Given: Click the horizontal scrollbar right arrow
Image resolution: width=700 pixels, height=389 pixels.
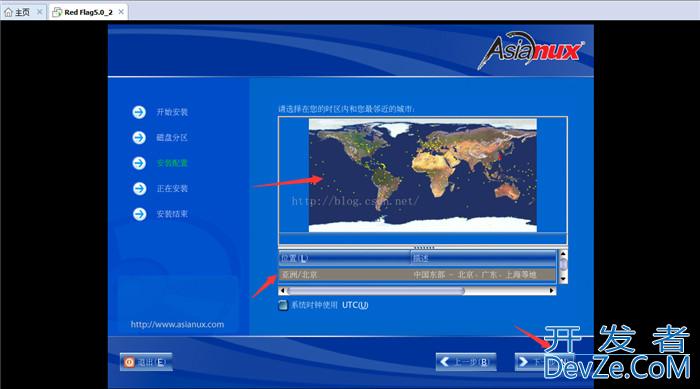Looking at the screenshot, I should point(552,291).
